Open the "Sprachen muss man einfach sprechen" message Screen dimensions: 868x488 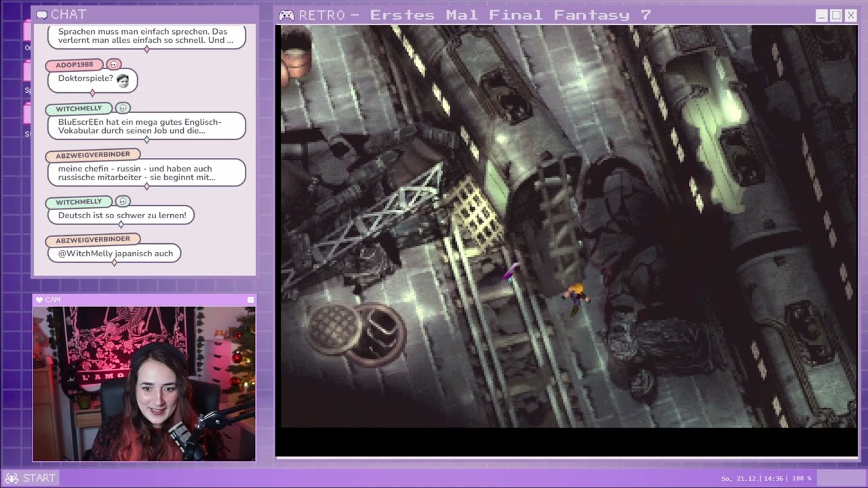146,36
